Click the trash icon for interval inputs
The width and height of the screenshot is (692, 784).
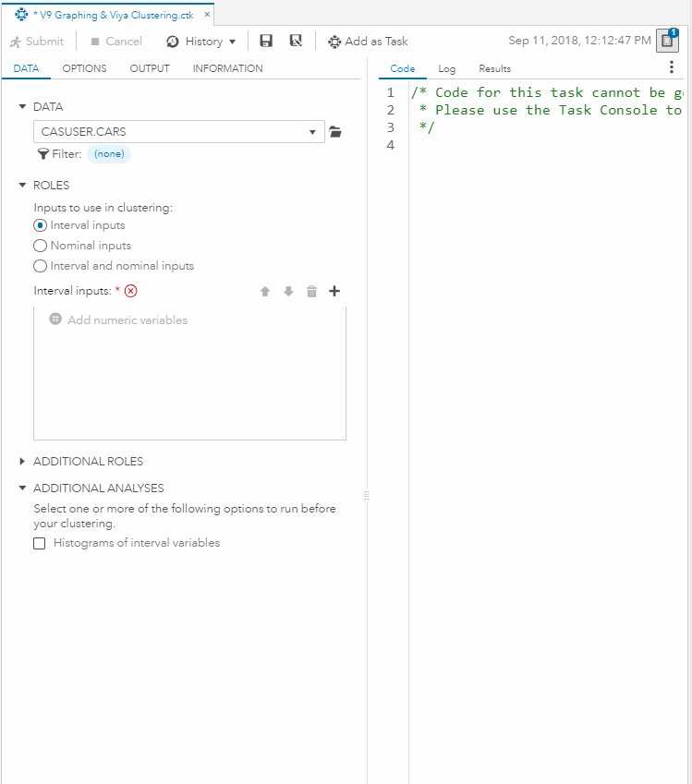(x=311, y=292)
